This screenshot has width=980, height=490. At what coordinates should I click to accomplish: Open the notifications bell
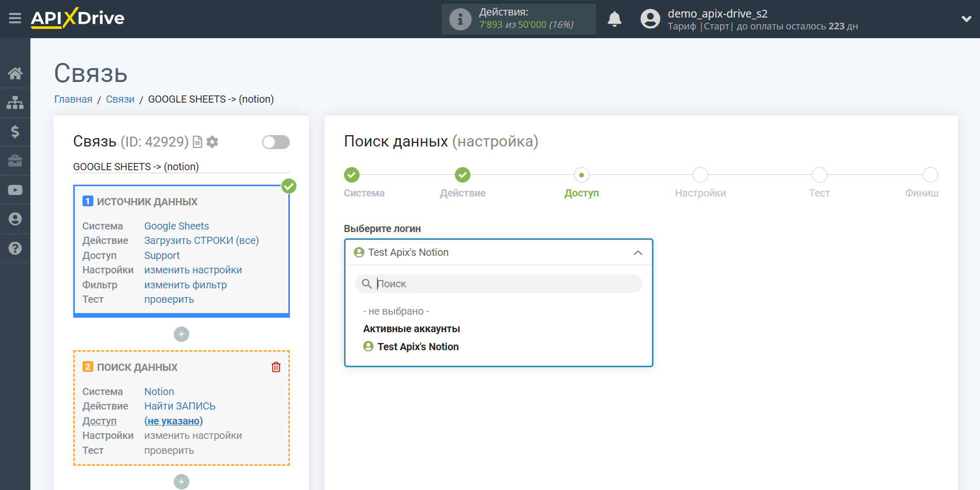click(x=614, y=19)
